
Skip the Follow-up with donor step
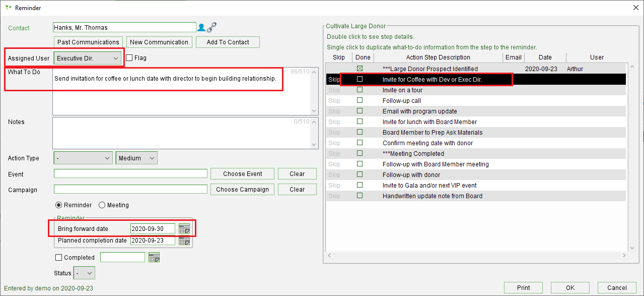click(334, 175)
